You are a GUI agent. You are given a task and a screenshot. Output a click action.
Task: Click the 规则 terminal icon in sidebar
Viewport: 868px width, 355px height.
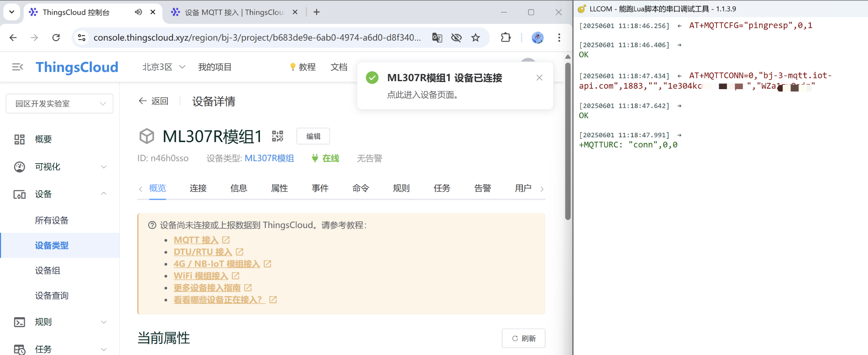[20, 322]
